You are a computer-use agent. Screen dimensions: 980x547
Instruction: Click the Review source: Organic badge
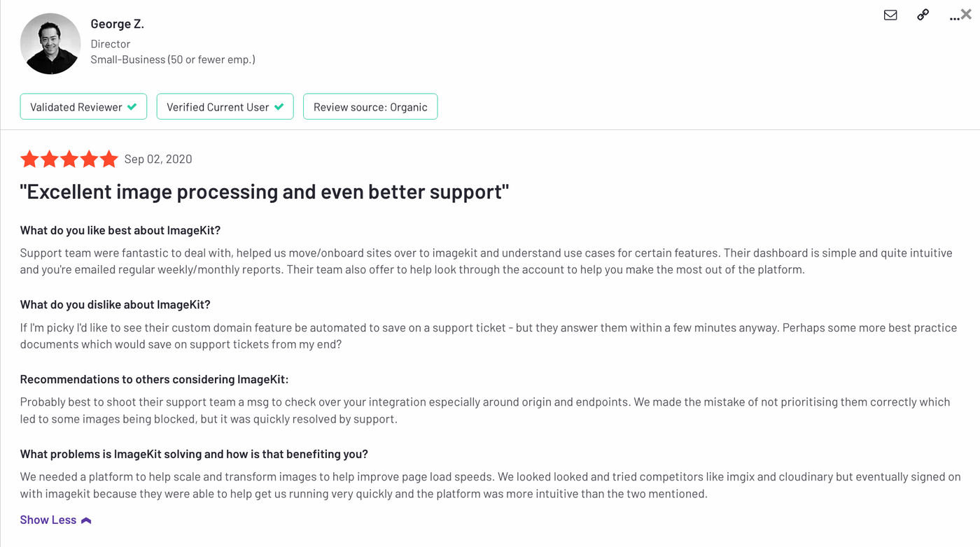point(370,107)
